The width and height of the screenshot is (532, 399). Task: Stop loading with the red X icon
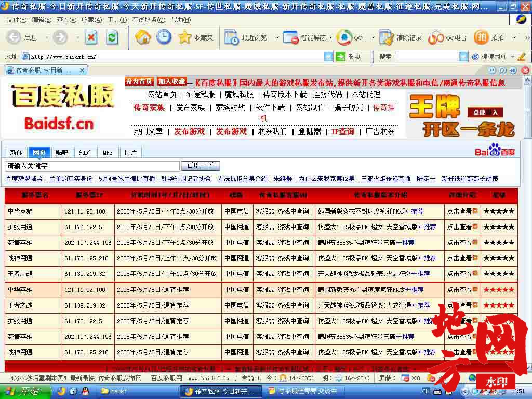(x=91, y=37)
